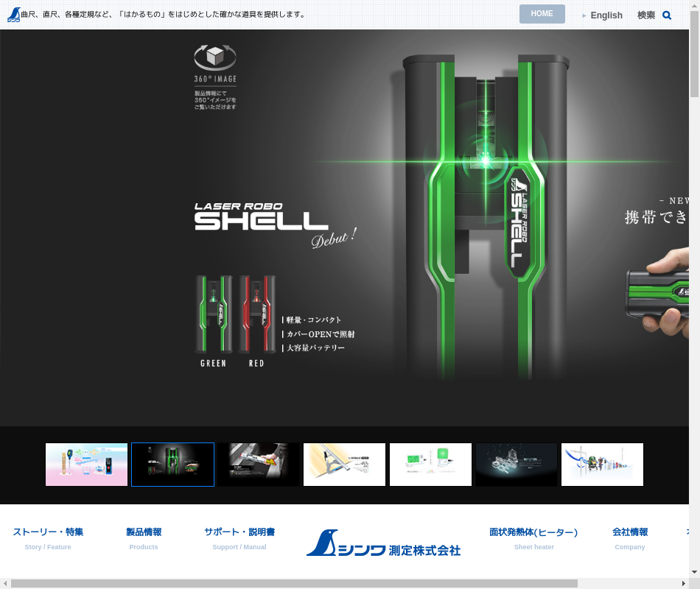Click the vertical scrollbar down arrow

[694, 572]
